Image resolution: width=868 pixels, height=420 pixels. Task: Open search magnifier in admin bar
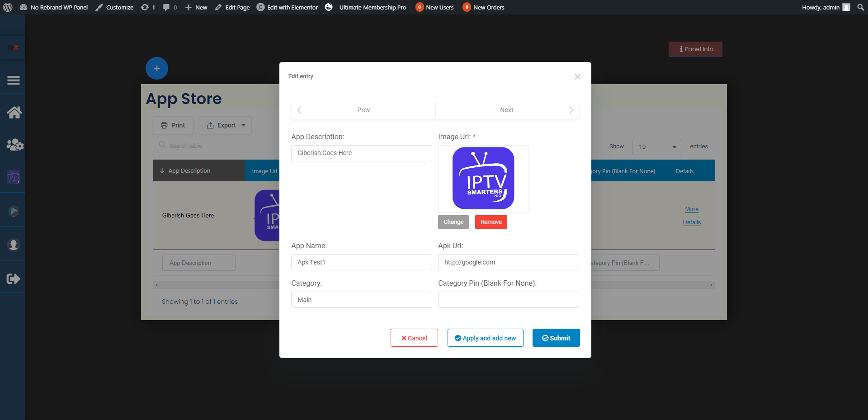click(860, 7)
